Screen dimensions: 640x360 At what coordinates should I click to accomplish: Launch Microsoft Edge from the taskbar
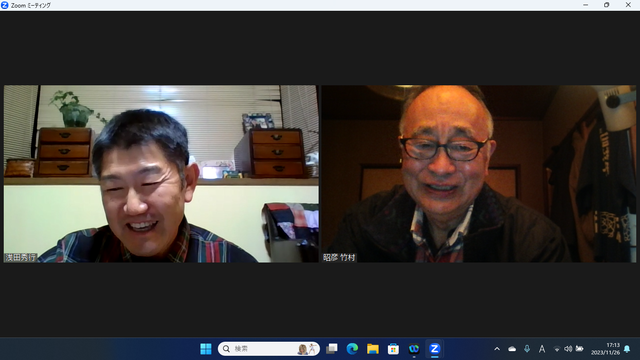(352, 349)
